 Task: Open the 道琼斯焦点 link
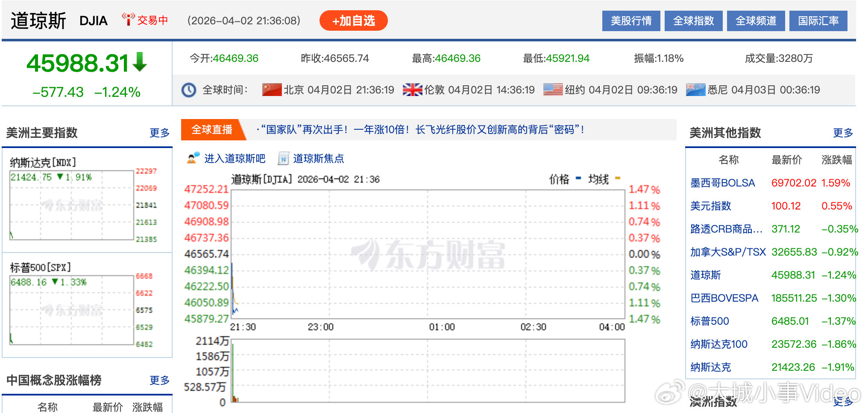coord(318,159)
